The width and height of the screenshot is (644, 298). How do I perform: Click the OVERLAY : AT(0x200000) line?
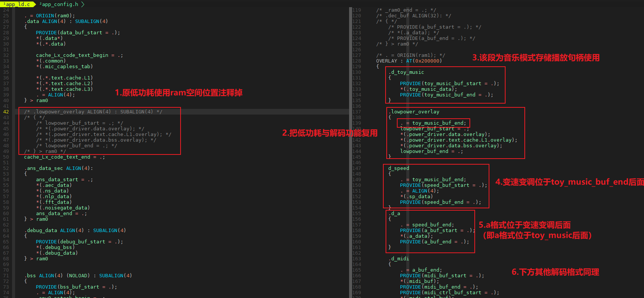coord(409,61)
